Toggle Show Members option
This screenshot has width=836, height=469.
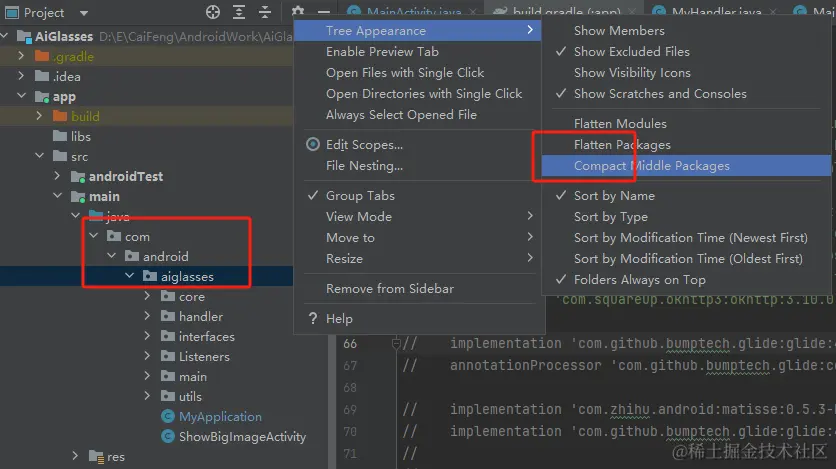click(x=619, y=31)
